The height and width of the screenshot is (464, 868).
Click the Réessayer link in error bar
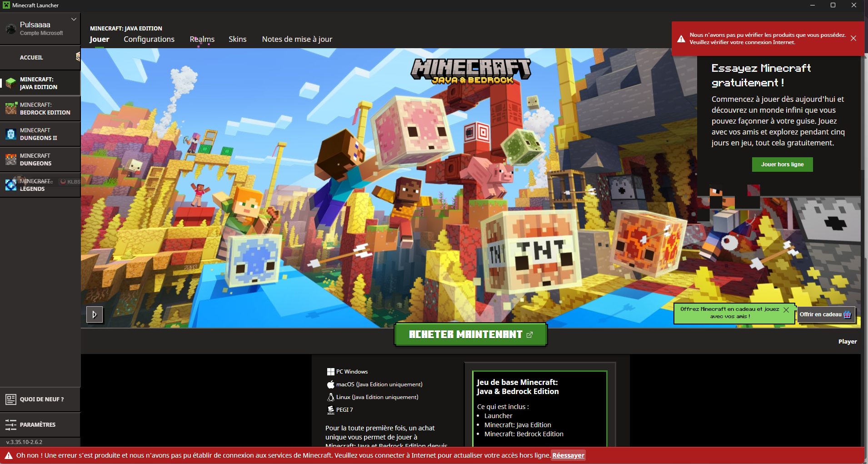click(568, 455)
